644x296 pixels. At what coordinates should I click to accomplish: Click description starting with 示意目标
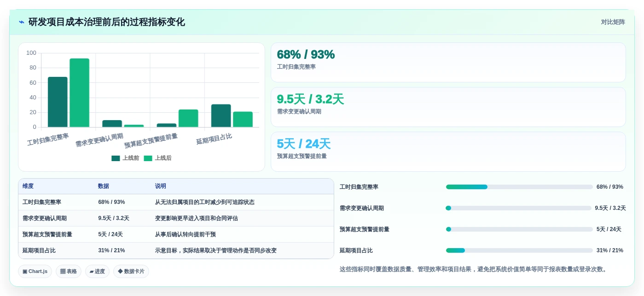tap(216, 250)
